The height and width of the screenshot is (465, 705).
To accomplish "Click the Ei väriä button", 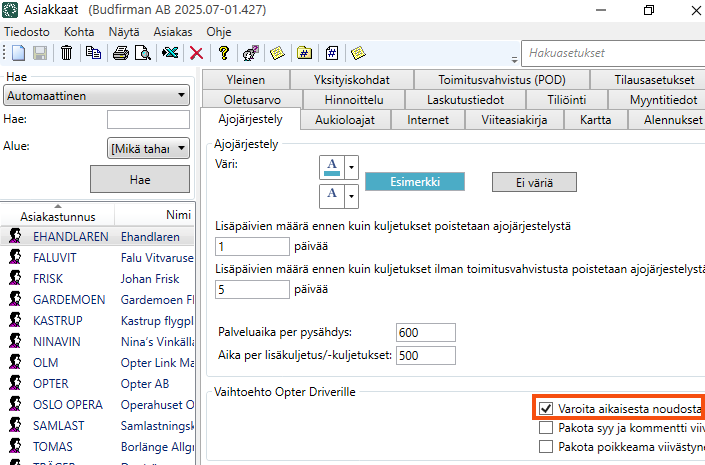I will tap(534, 182).
